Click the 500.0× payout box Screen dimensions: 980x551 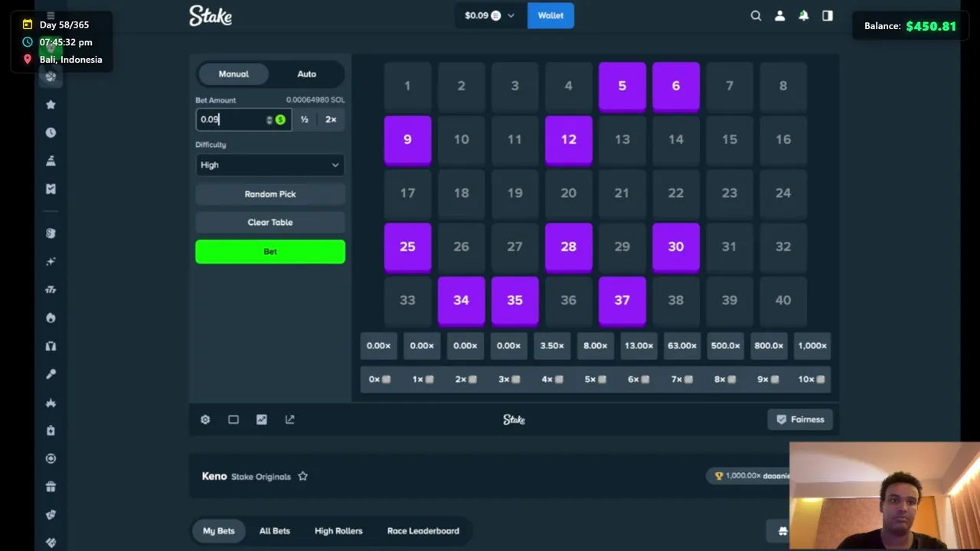[x=725, y=346]
